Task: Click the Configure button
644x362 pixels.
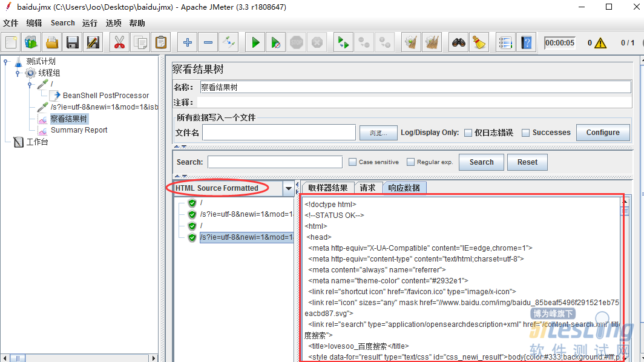Action: pyautogui.click(x=603, y=133)
